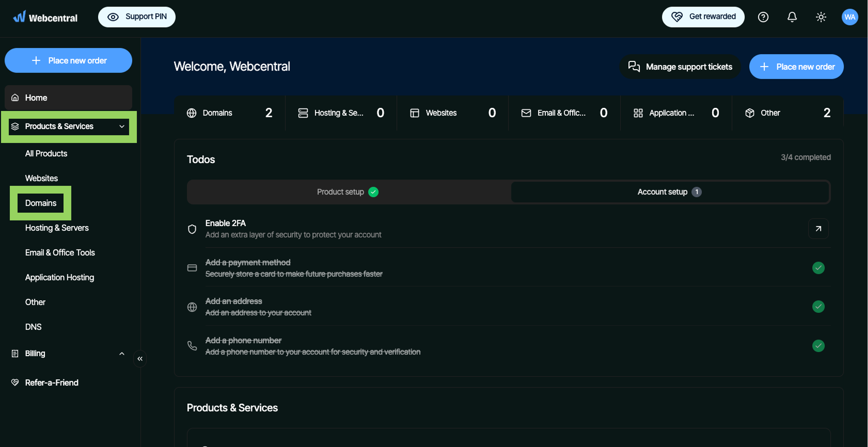
Task: Toggle light mode with the sun icon
Action: [821, 17]
